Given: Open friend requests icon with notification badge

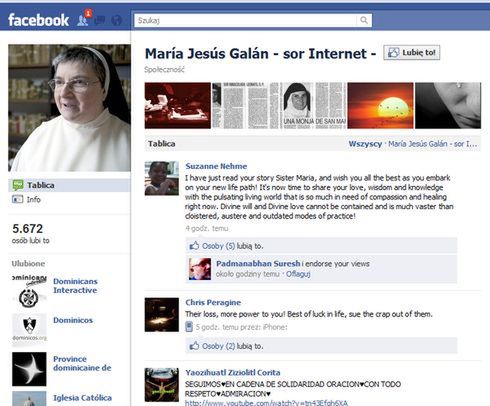Looking at the screenshot, I should click(x=83, y=19).
